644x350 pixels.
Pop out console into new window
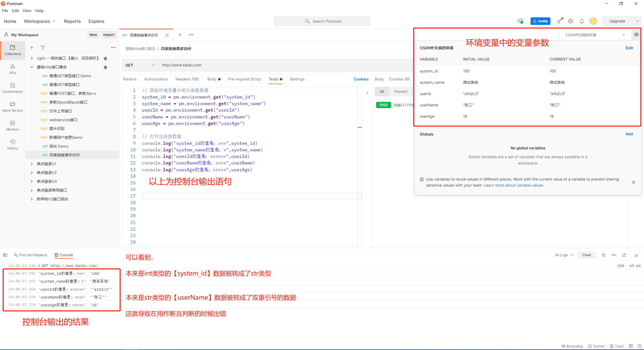pyautogui.click(x=624, y=255)
